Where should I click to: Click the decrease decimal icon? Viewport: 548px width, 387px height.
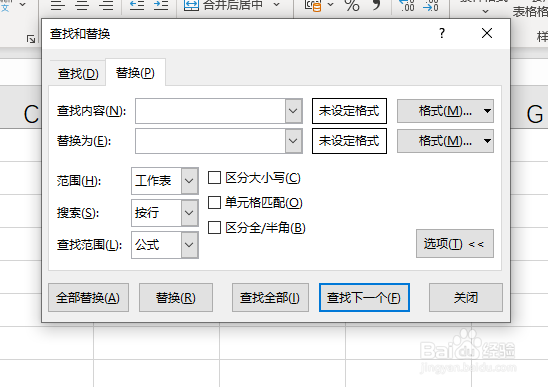[x=431, y=5]
